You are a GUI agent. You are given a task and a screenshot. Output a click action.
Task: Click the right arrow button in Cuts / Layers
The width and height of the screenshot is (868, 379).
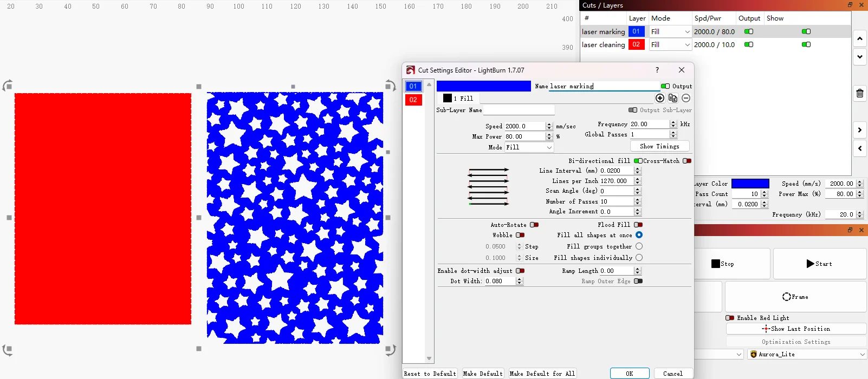click(x=860, y=130)
